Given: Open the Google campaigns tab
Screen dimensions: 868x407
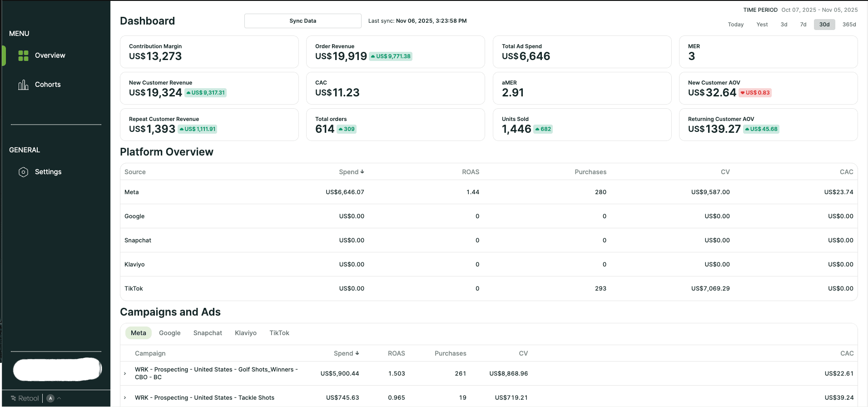Looking at the screenshot, I should coord(169,333).
